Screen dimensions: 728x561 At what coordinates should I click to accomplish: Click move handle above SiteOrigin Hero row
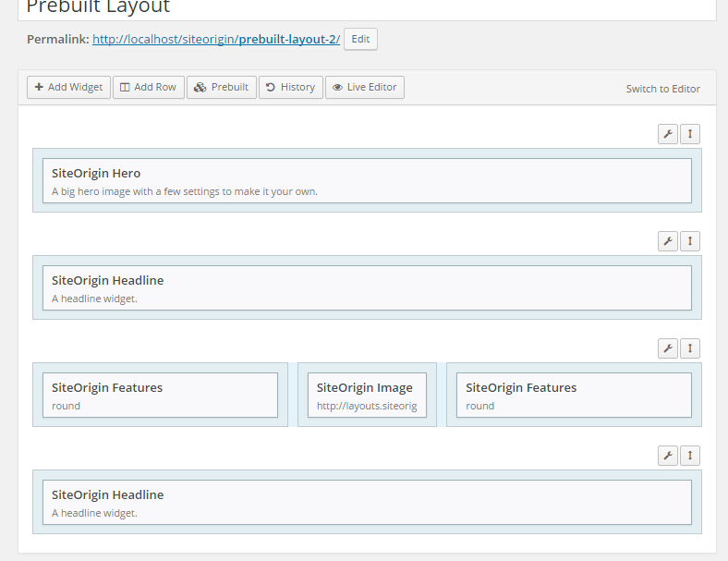click(x=690, y=134)
